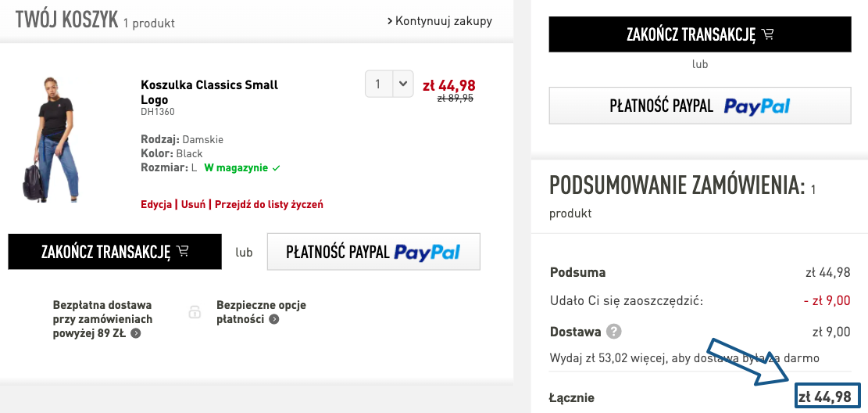
Task: Click the Twój Koszyk heading
Action: [66, 20]
